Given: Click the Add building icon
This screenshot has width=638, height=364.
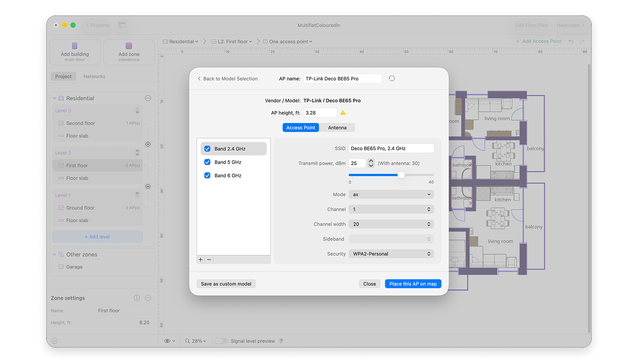Looking at the screenshot, I should 75,46.
